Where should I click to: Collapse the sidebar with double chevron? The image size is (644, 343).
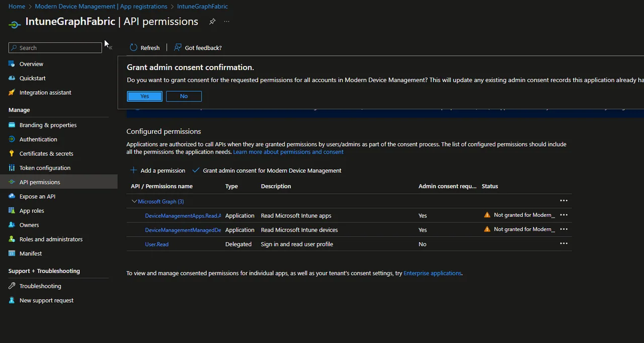(x=110, y=47)
